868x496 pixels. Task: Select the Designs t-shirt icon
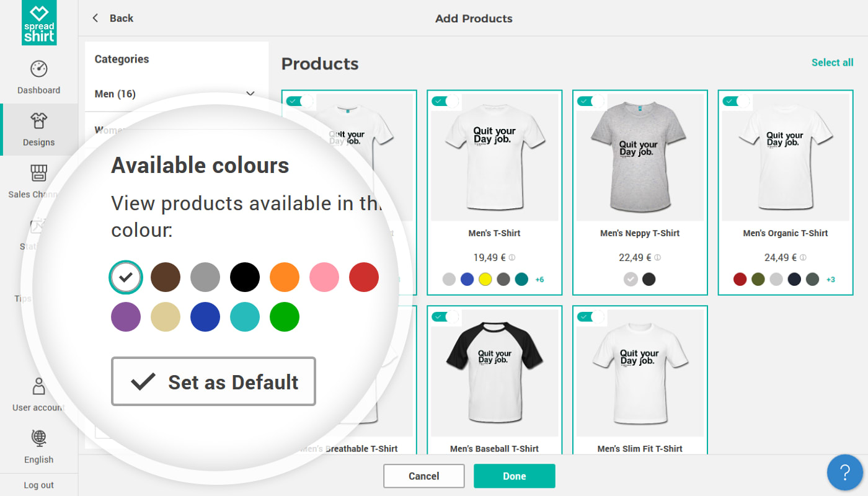click(38, 121)
